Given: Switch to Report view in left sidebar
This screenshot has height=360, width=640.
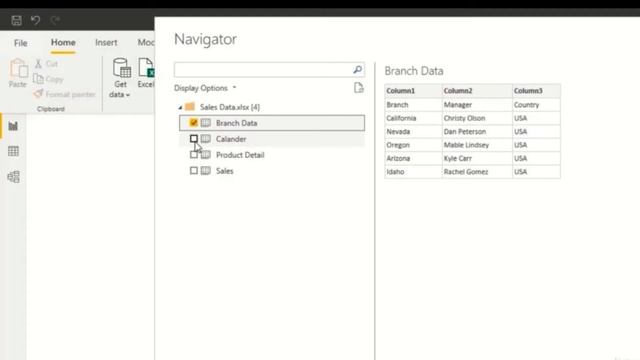Looking at the screenshot, I should 13,126.
